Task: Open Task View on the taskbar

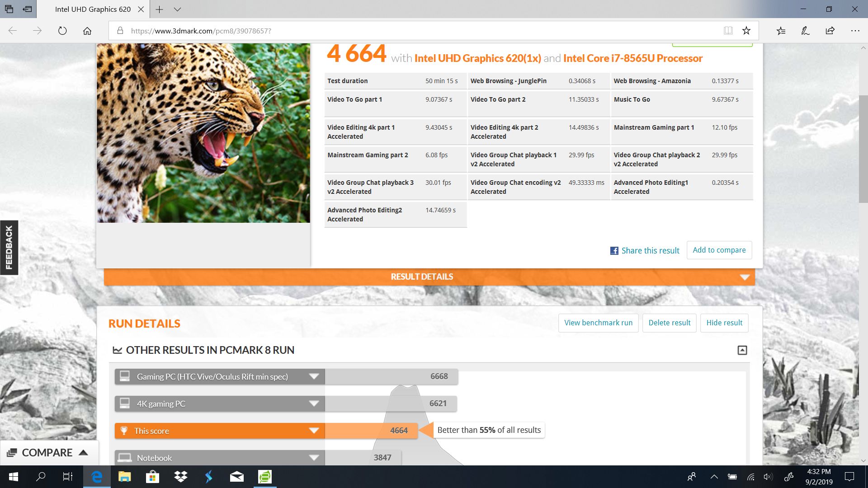Action: pyautogui.click(x=68, y=477)
